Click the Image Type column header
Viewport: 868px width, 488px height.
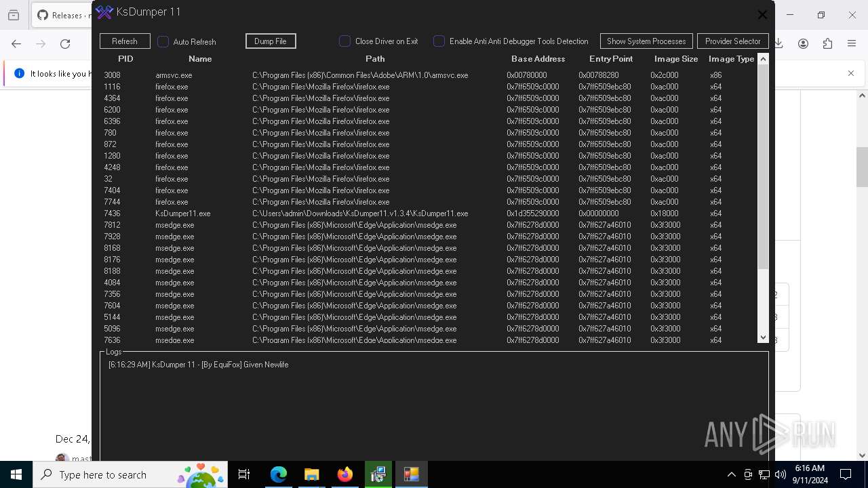pyautogui.click(x=732, y=59)
